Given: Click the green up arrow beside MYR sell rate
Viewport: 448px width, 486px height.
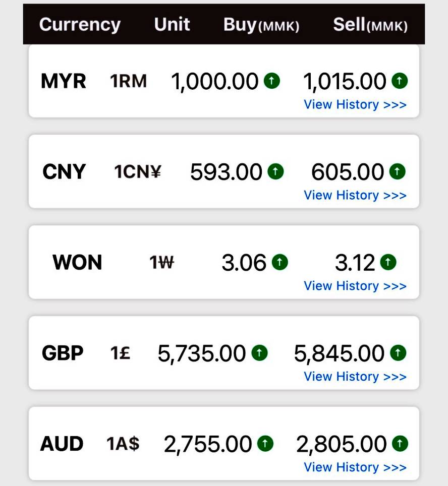Looking at the screenshot, I should tap(400, 81).
